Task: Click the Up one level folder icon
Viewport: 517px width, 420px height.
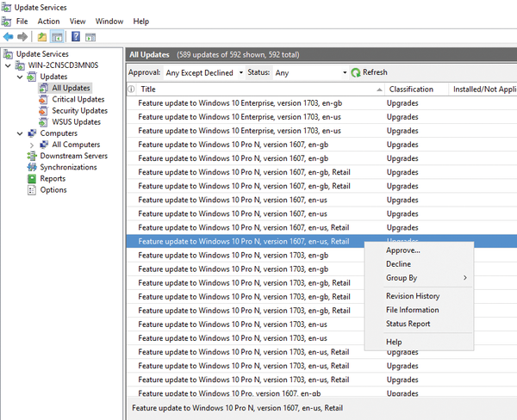Action: [x=42, y=37]
